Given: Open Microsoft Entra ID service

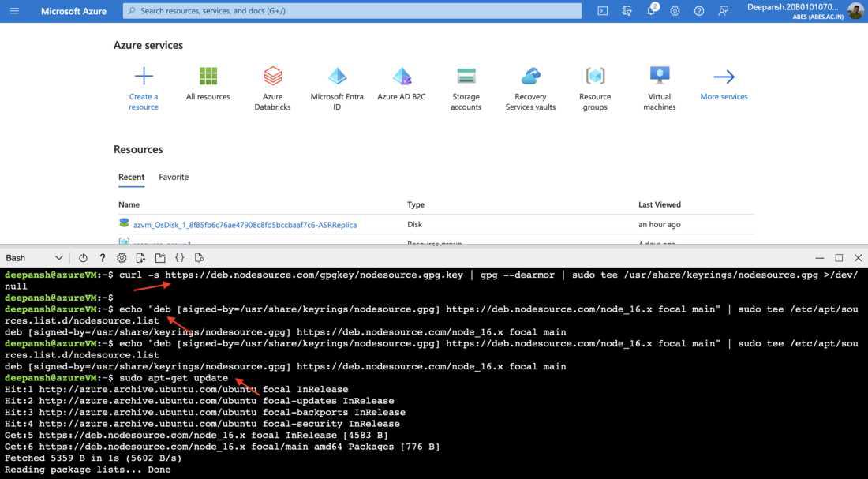Looking at the screenshot, I should tap(337, 88).
